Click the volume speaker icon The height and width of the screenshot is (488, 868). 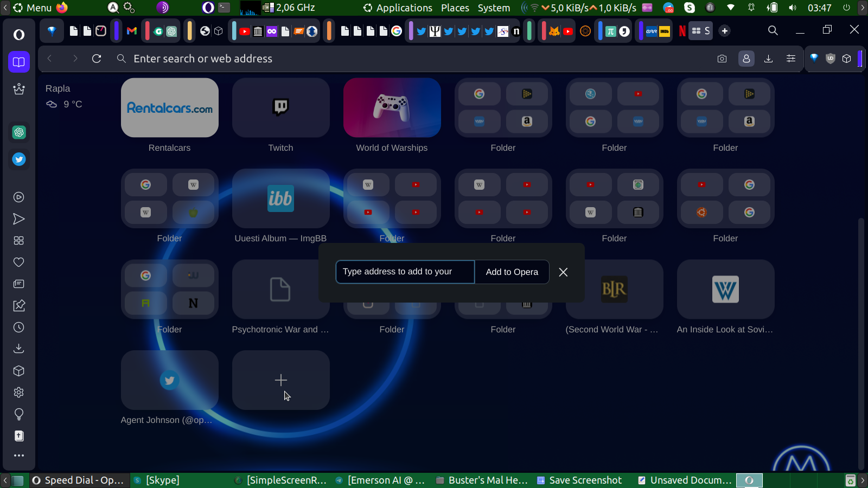click(793, 8)
